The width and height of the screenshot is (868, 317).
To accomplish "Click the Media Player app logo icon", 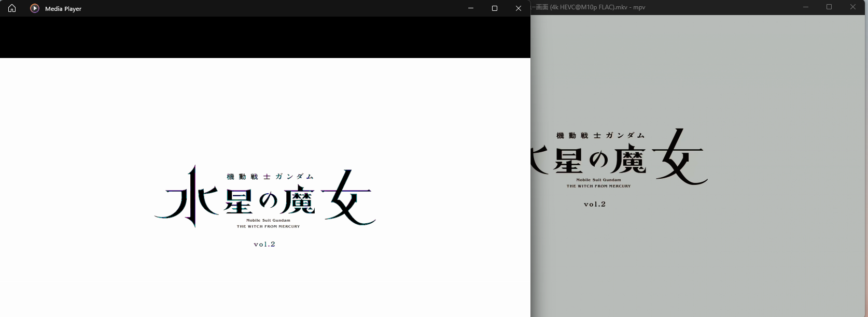I will pos(35,8).
